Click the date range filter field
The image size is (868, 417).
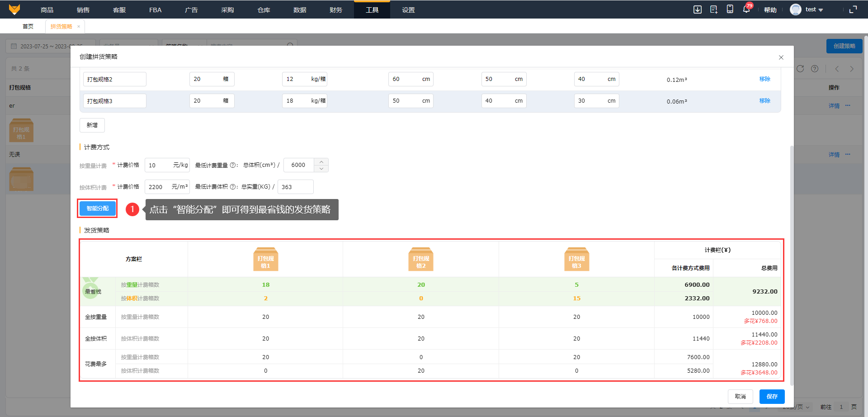51,46
